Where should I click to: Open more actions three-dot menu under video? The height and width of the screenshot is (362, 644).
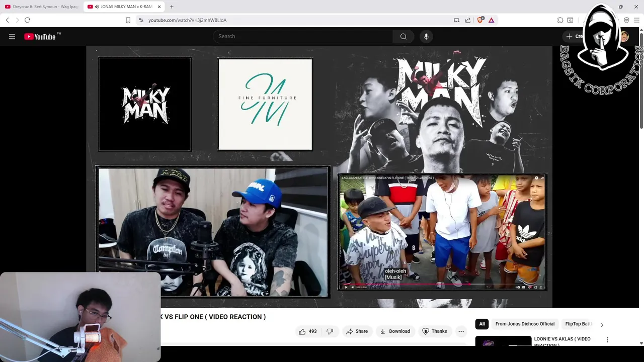(461, 331)
